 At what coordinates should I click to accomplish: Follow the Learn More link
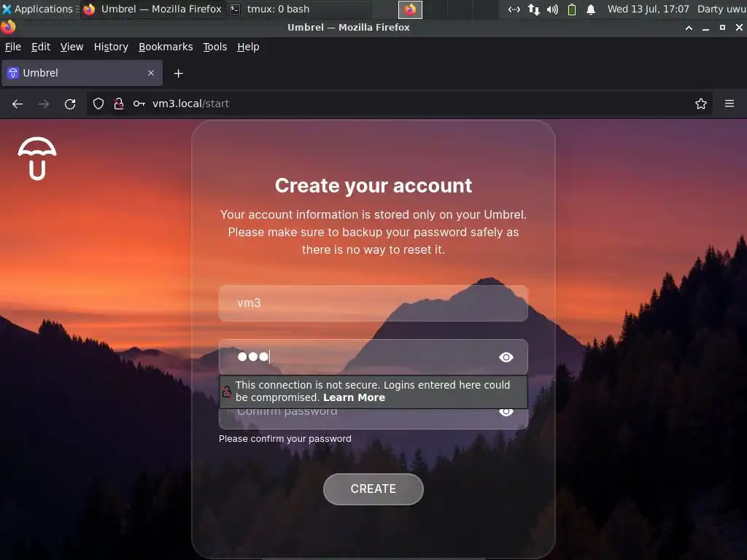(x=354, y=397)
